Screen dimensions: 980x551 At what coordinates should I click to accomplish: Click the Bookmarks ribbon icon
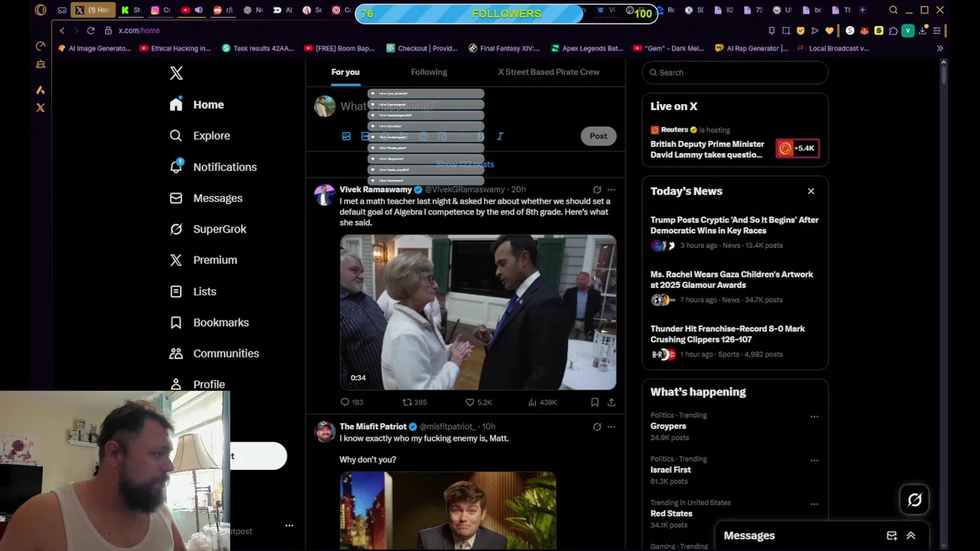(176, 322)
